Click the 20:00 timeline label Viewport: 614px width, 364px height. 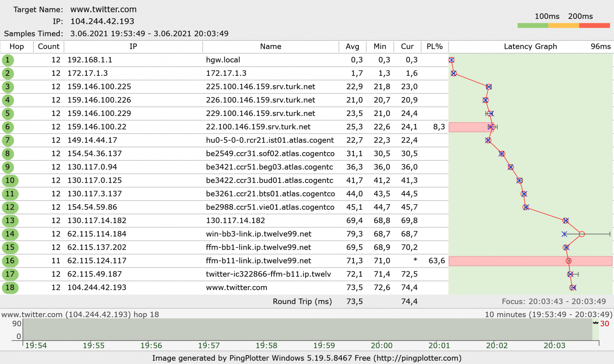(x=382, y=345)
